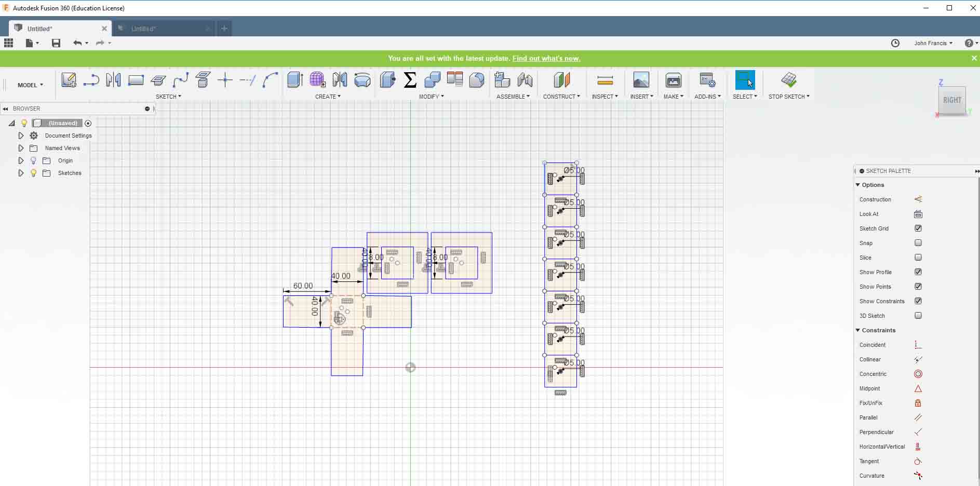Open the CONSTRUCT menu
The width and height of the screenshot is (980, 486).
pos(561,97)
